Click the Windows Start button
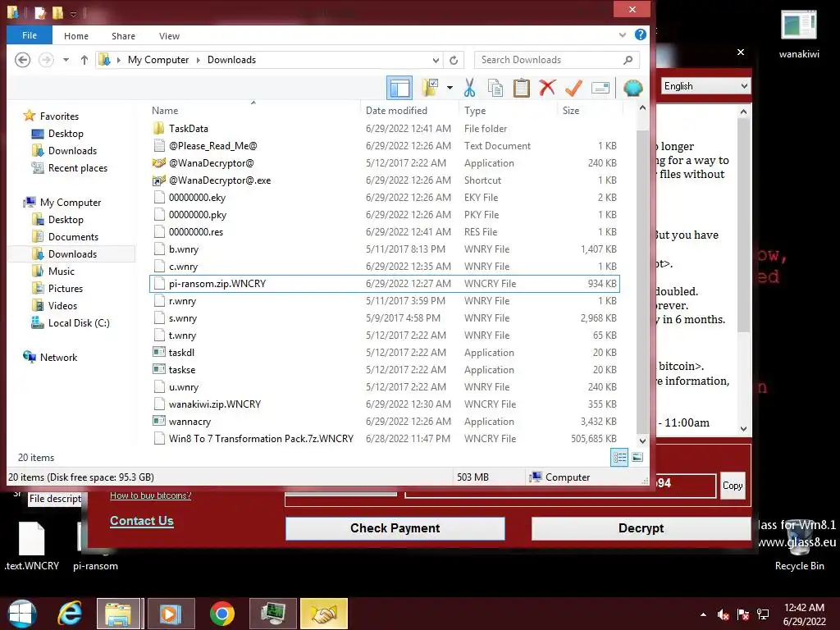Image resolution: width=840 pixels, height=630 pixels. 21,614
